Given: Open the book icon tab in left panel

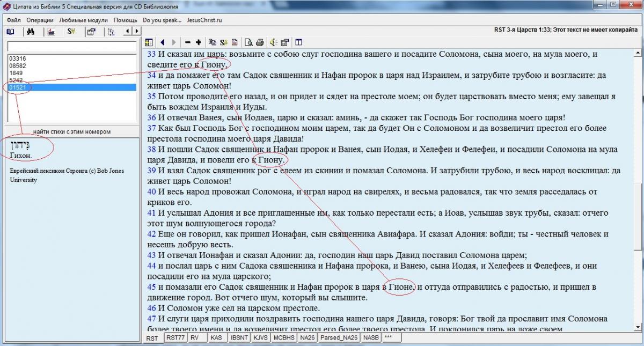Looking at the screenshot, I should pos(11,32).
